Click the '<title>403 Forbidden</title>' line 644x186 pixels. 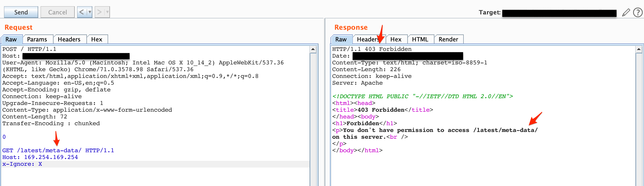tap(382, 110)
